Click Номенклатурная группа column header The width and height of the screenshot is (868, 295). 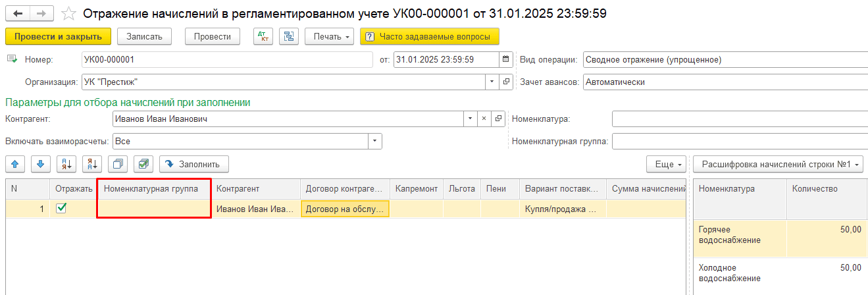coord(154,189)
